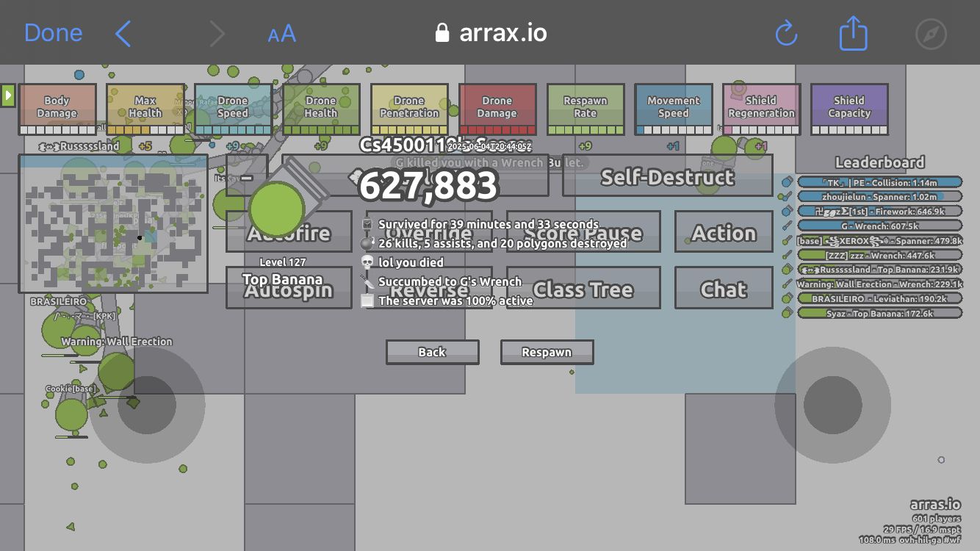The width and height of the screenshot is (980, 551).
Task: Click the Back button on death screen
Action: pos(432,352)
